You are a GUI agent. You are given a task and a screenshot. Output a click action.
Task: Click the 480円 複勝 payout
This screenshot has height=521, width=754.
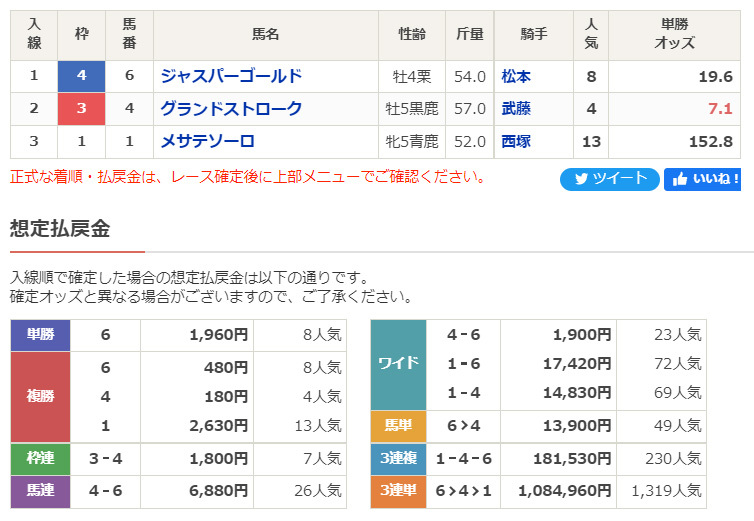tap(226, 368)
